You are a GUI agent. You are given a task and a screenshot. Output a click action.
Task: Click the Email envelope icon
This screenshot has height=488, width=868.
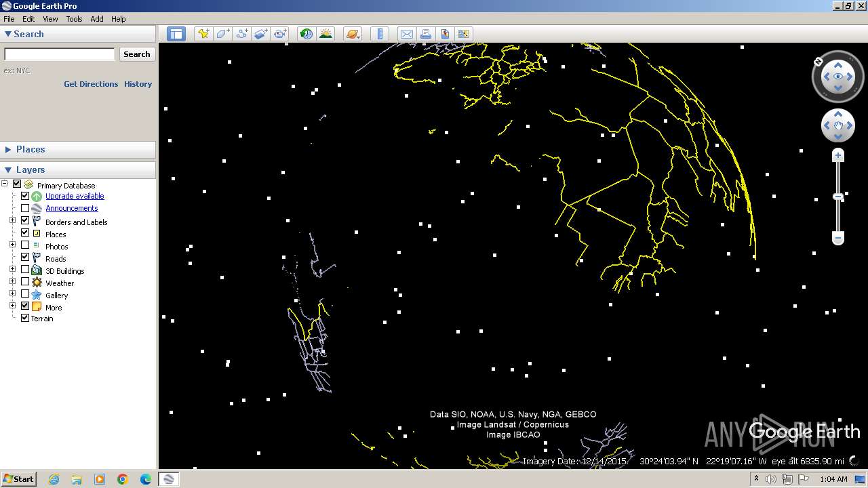406,34
